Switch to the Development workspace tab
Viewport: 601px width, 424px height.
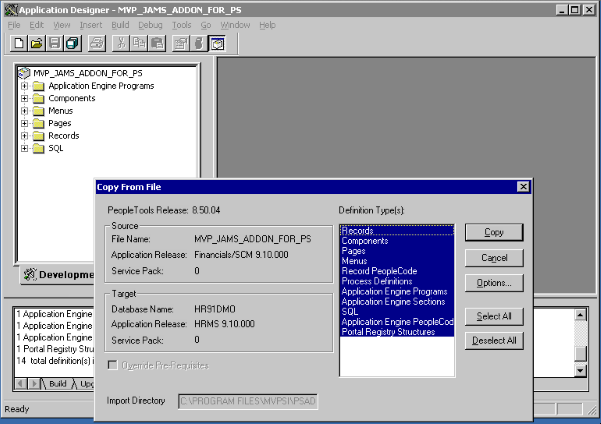58,274
